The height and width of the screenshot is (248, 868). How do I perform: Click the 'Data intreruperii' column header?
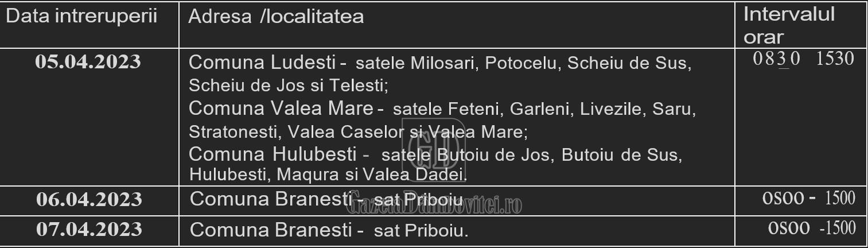tap(81, 16)
